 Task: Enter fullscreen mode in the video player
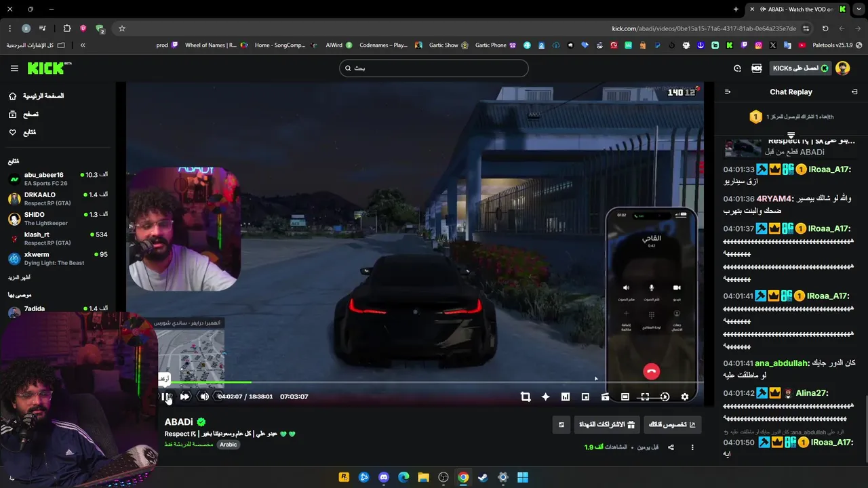click(645, 396)
